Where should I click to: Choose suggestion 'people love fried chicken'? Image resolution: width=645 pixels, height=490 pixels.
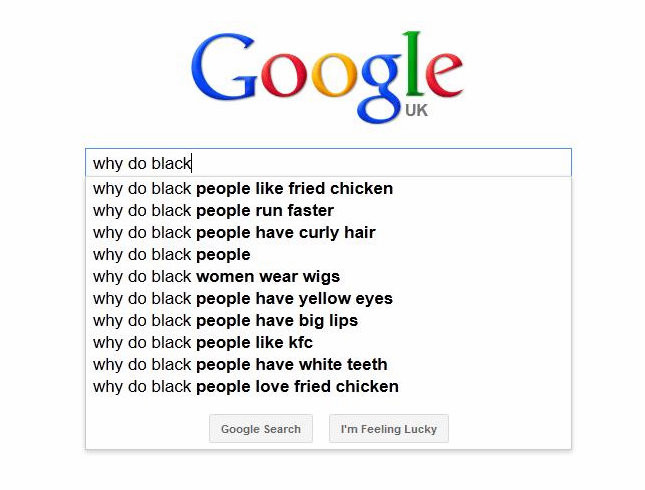pyautogui.click(x=328, y=387)
